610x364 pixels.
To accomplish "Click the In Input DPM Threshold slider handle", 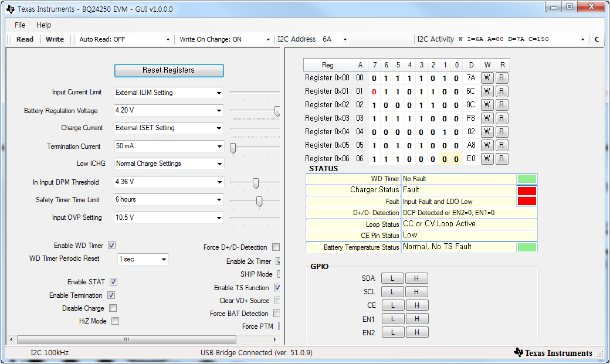I will pyautogui.click(x=256, y=183).
